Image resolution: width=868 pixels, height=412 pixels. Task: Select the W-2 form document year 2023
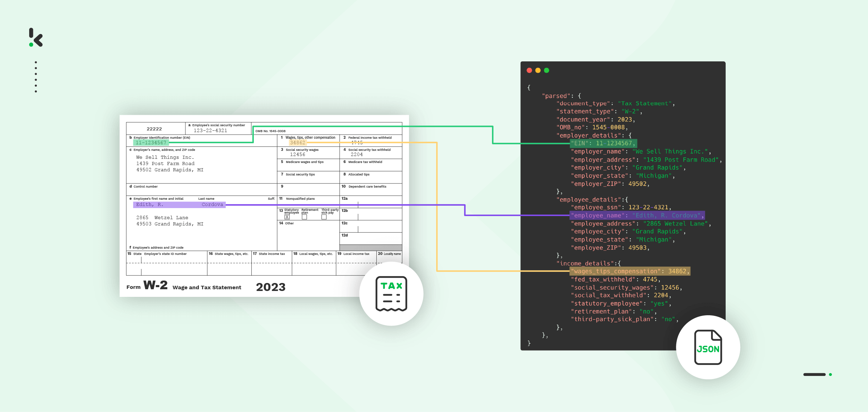[x=275, y=287]
